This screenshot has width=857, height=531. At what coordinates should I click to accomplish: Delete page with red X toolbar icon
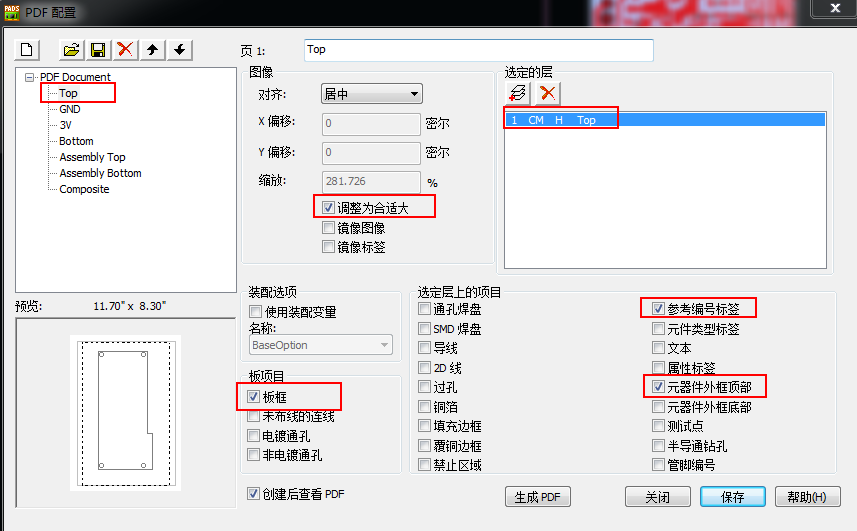(125, 50)
